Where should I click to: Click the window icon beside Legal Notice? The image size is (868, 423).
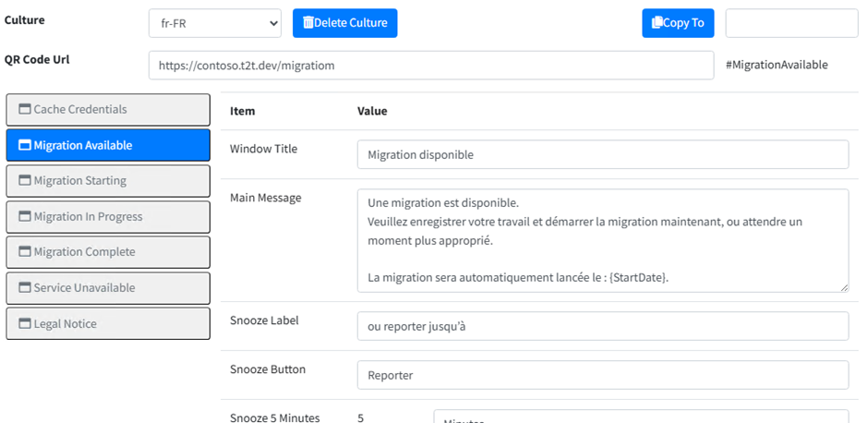point(25,324)
